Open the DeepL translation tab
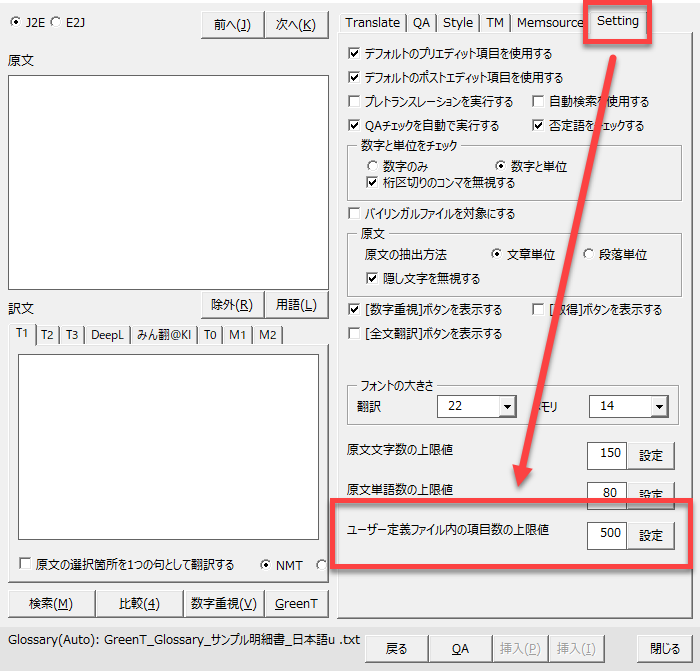The height and width of the screenshot is (671, 700). [x=107, y=335]
